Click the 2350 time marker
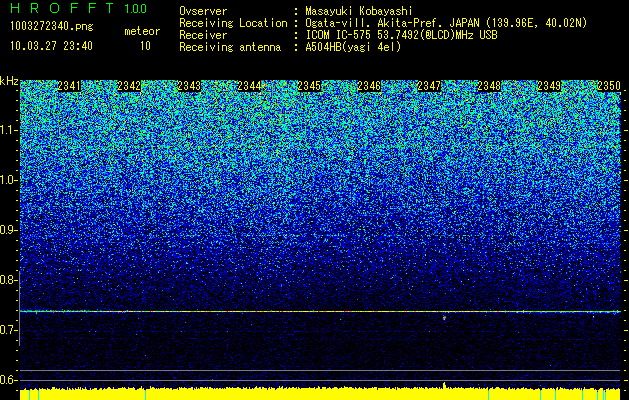 pyautogui.click(x=609, y=86)
